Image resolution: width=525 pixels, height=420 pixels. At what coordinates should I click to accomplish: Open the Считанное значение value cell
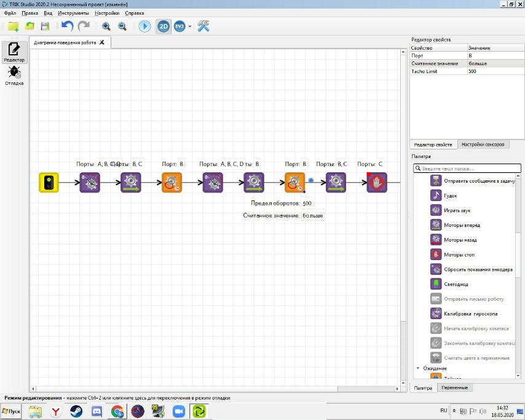coord(494,63)
